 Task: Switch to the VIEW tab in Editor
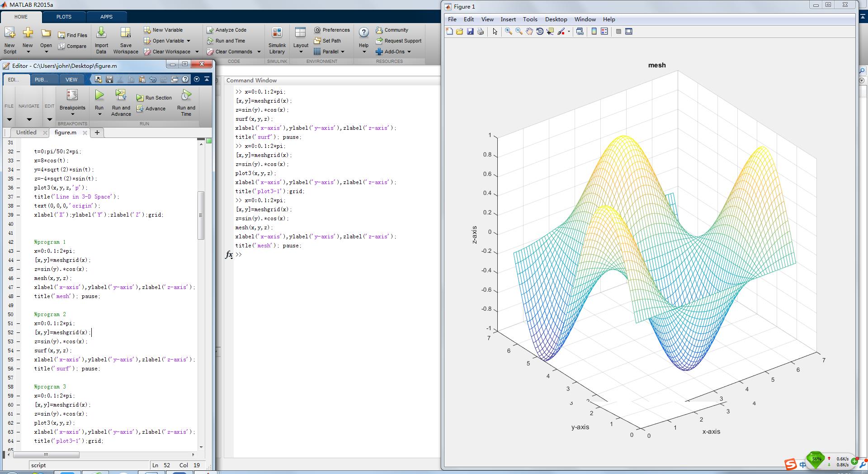(71, 79)
